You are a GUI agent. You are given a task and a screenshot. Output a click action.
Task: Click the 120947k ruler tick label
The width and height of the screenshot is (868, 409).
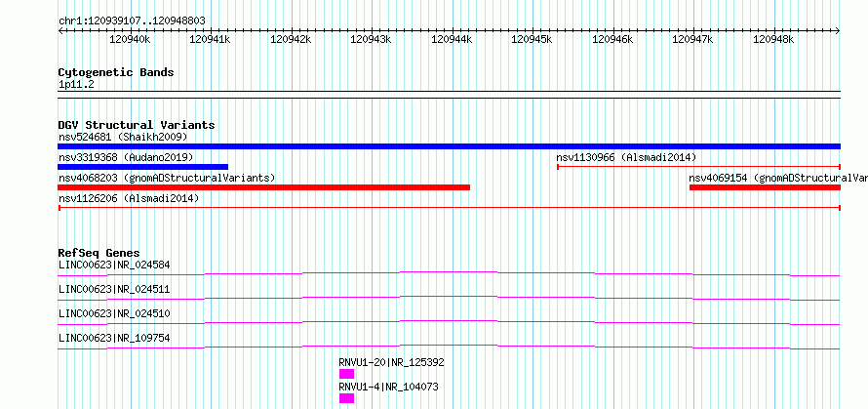pos(693,39)
